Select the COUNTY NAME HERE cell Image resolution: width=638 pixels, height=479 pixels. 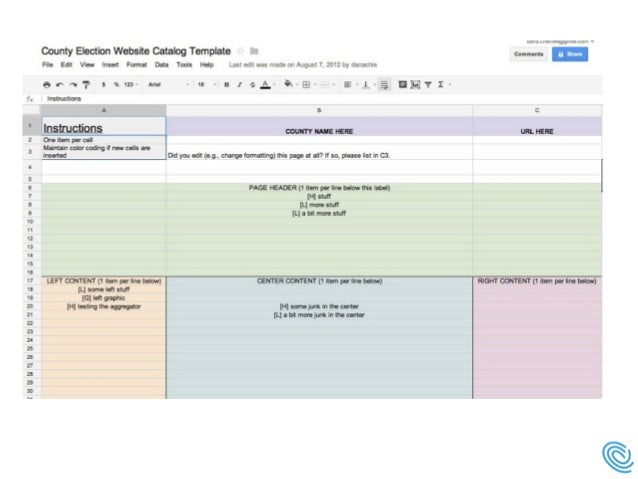pyautogui.click(x=319, y=126)
